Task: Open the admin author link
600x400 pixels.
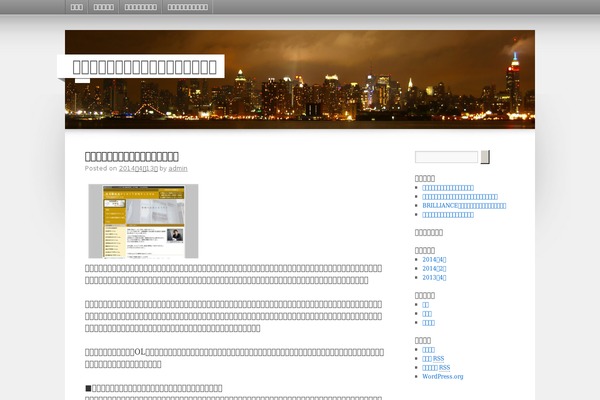Action: click(178, 168)
